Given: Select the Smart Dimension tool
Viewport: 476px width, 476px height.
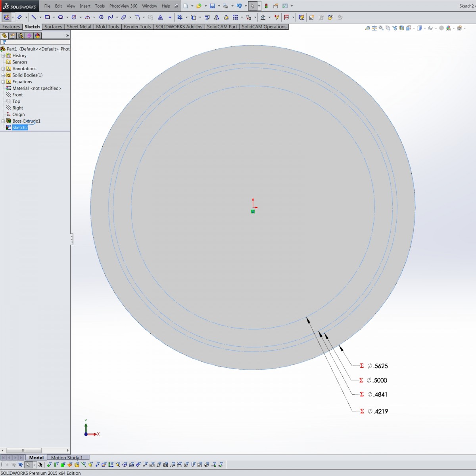Looking at the screenshot, I should (x=19, y=17).
